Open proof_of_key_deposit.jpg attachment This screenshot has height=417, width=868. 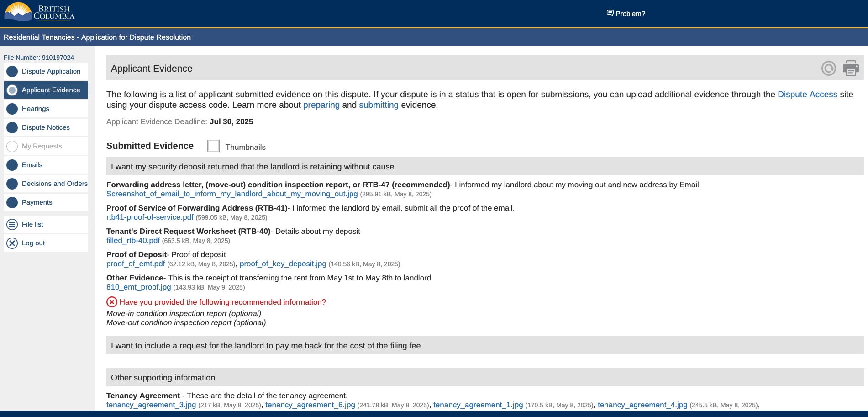pos(283,264)
